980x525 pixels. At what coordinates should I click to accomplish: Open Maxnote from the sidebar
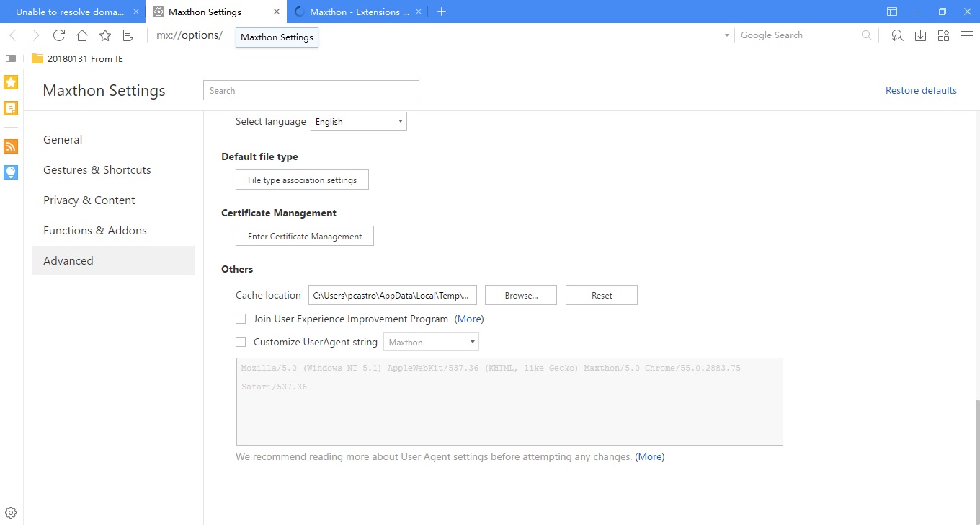tap(11, 108)
